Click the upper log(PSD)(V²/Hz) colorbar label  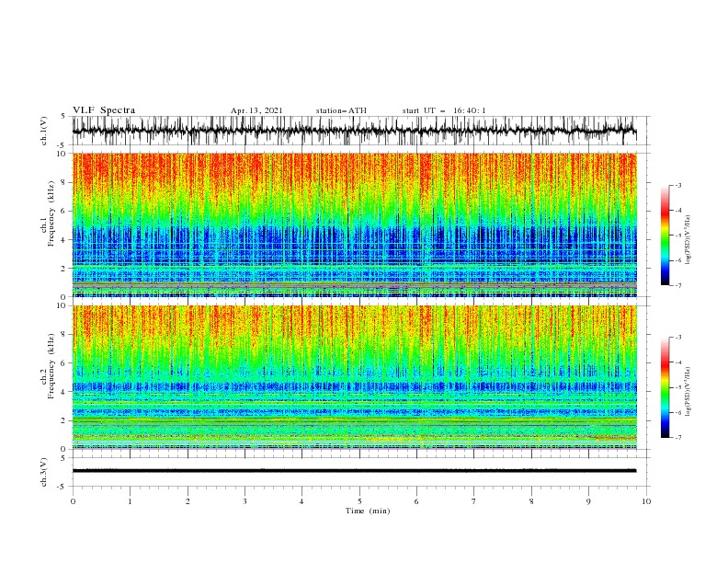688,240
